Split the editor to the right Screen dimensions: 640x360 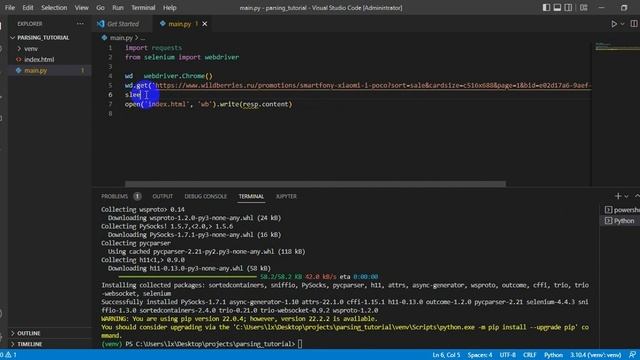pos(634,24)
